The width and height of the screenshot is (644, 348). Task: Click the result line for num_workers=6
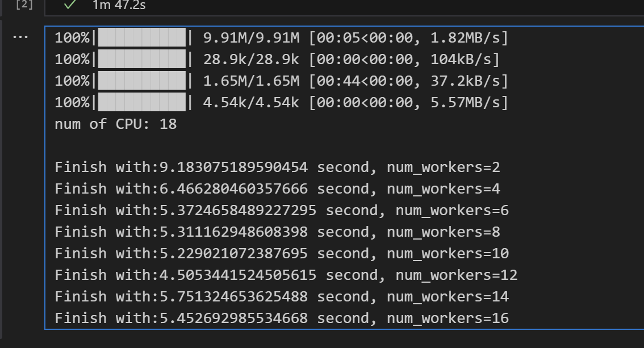pos(282,211)
